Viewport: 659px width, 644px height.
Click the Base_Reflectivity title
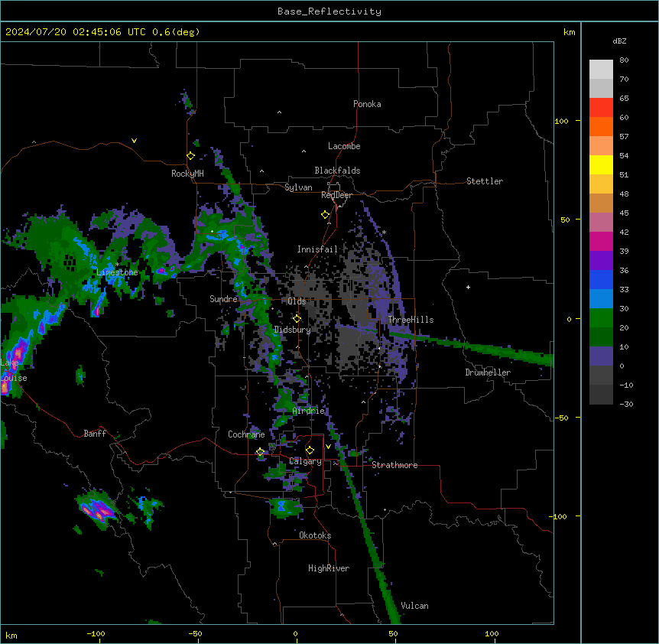329,11
